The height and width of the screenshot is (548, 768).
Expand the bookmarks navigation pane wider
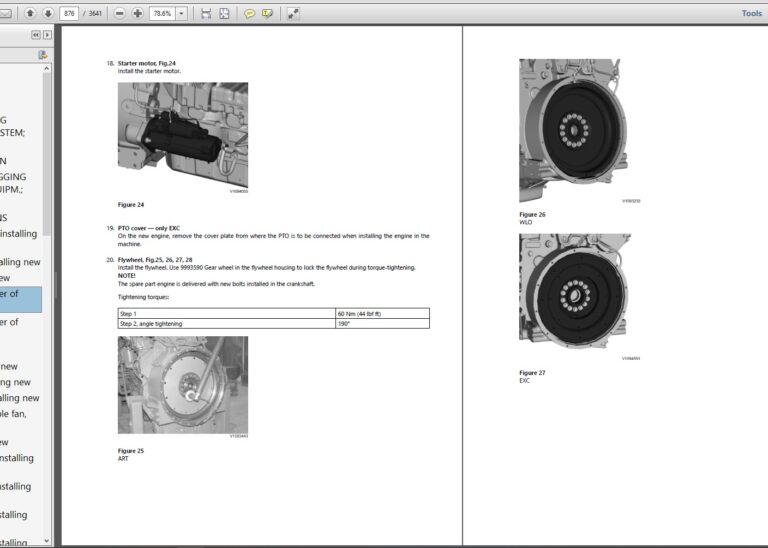(x=47, y=35)
